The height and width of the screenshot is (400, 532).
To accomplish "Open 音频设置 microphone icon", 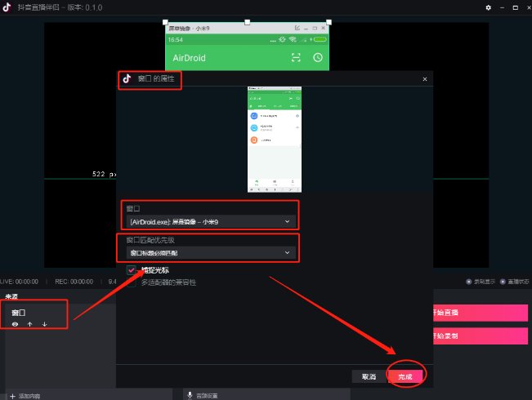I will point(190,395).
